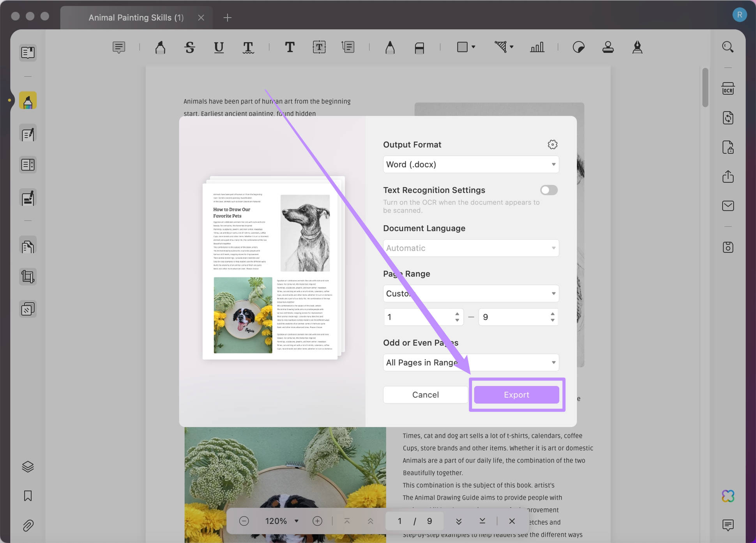Select the text callout tool
Image resolution: width=756 pixels, height=543 pixels.
click(348, 47)
